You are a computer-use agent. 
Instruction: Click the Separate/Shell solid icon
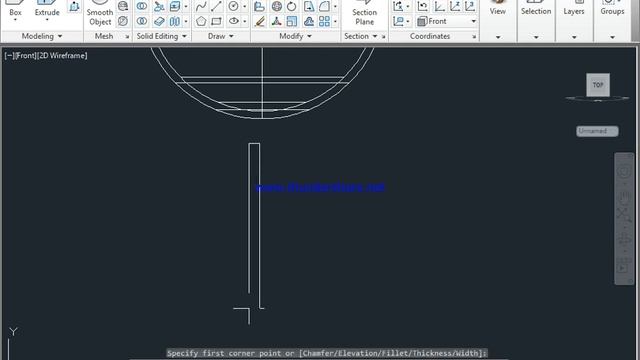tap(175, 21)
